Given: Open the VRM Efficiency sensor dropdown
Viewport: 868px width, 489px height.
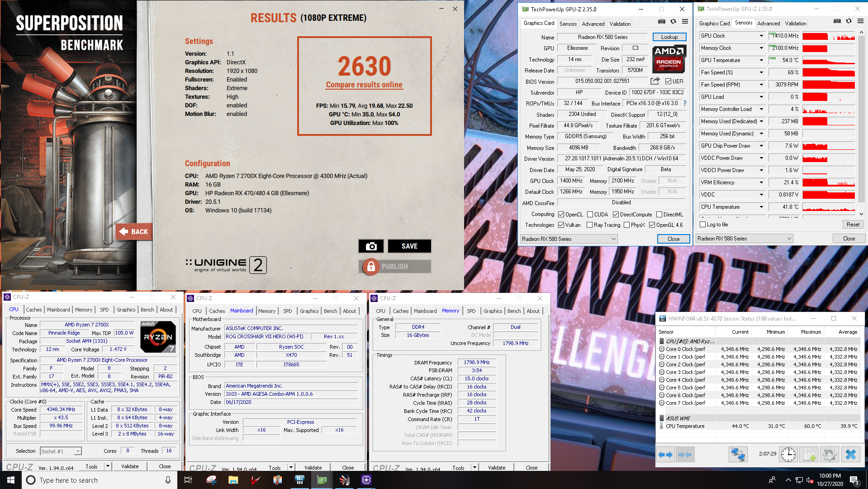Looking at the screenshot, I should click(761, 182).
